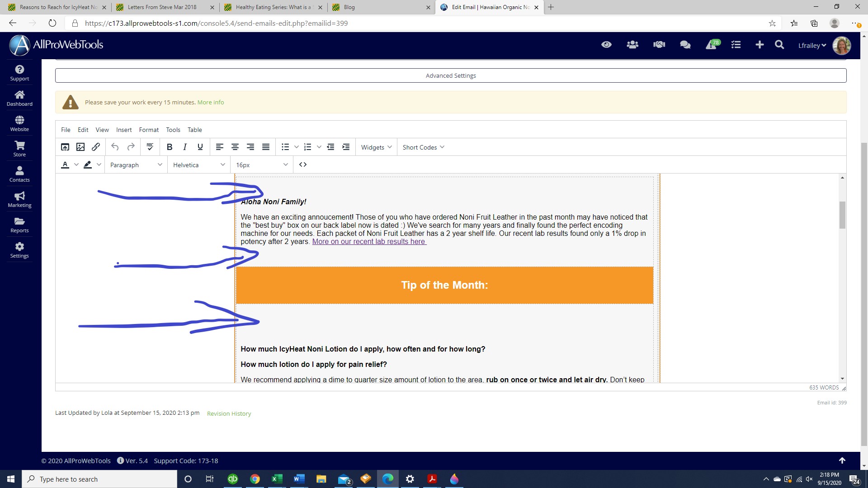Click the plus add icon in header
The height and width of the screenshot is (488, 868).
point(759,45)
